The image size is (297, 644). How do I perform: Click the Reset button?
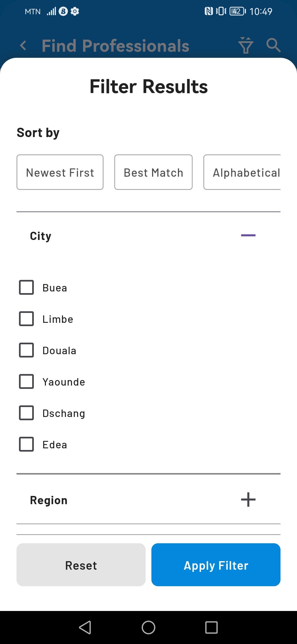coord(81,565)
